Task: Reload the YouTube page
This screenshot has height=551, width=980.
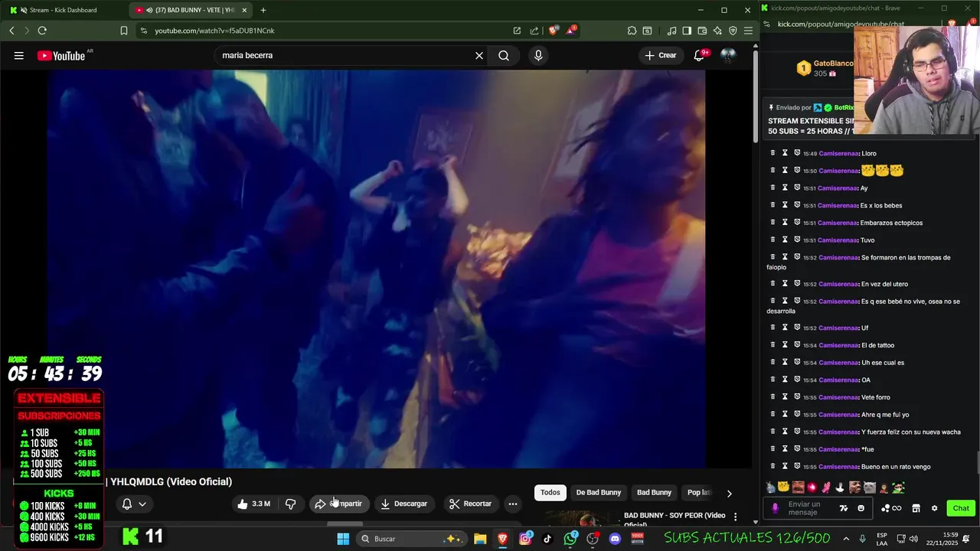Action: point(42,31)
